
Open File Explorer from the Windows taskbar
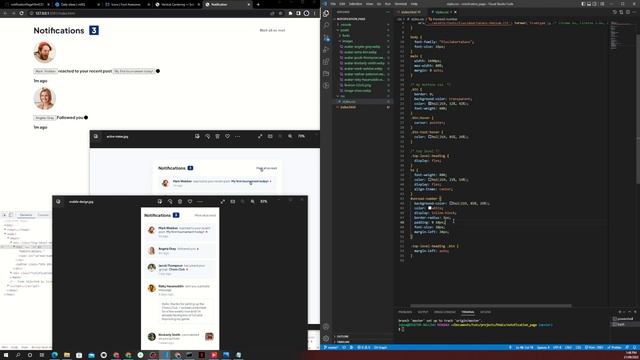[x=67, y=355]
